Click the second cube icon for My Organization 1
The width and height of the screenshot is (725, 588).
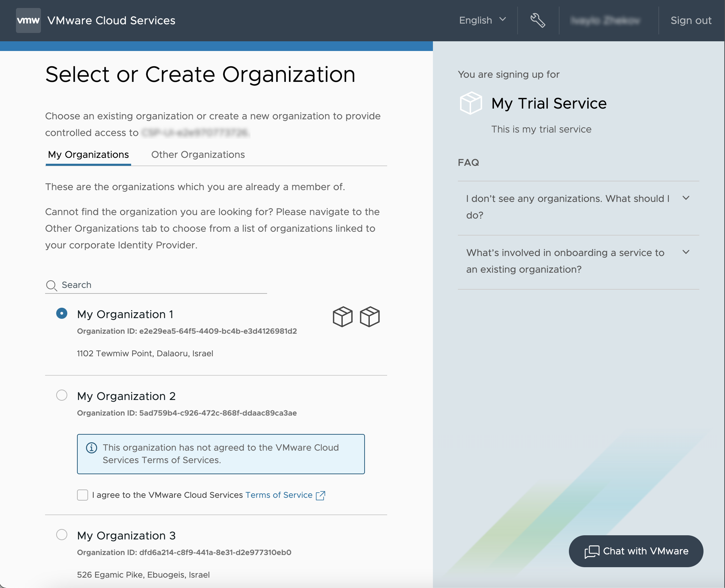370,316
